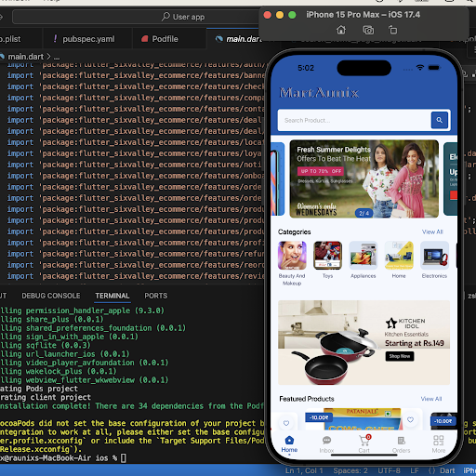Viewport: 476px width, 476px height.
Task: Open the More grid icon
Action: click(439, 441)
